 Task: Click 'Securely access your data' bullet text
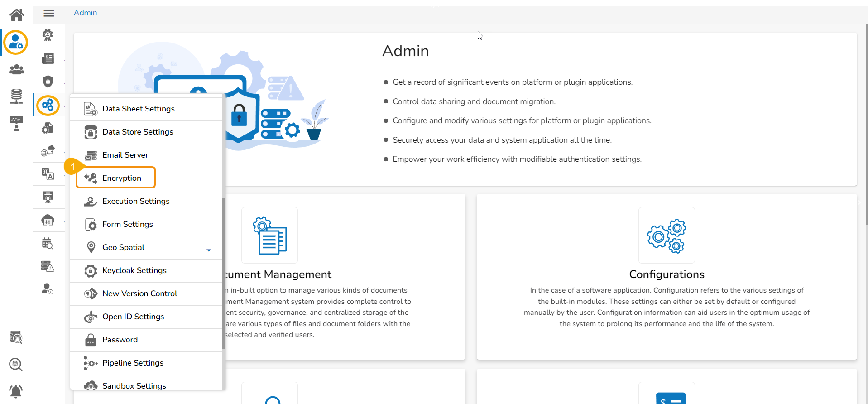(502, 140)
